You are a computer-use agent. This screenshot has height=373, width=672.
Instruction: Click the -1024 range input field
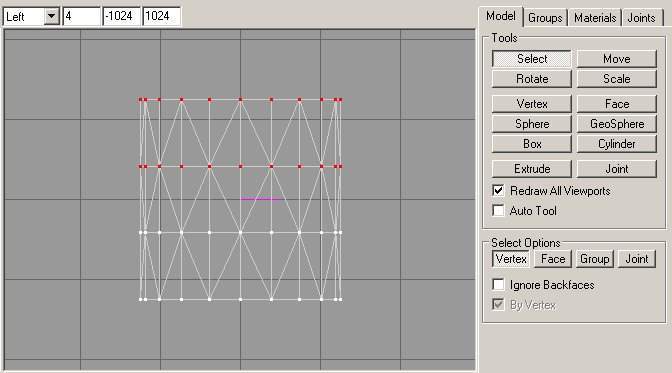[x=121, y=17]
